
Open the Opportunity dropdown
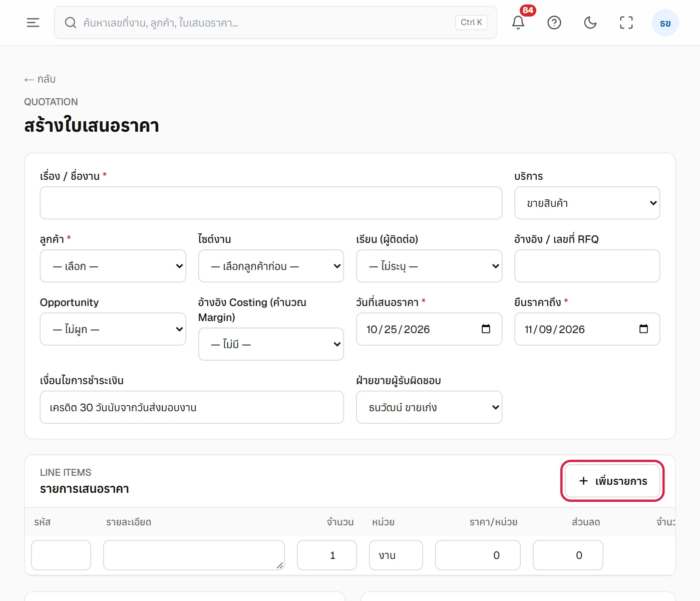pyautogui.click(x=113, y=329)
